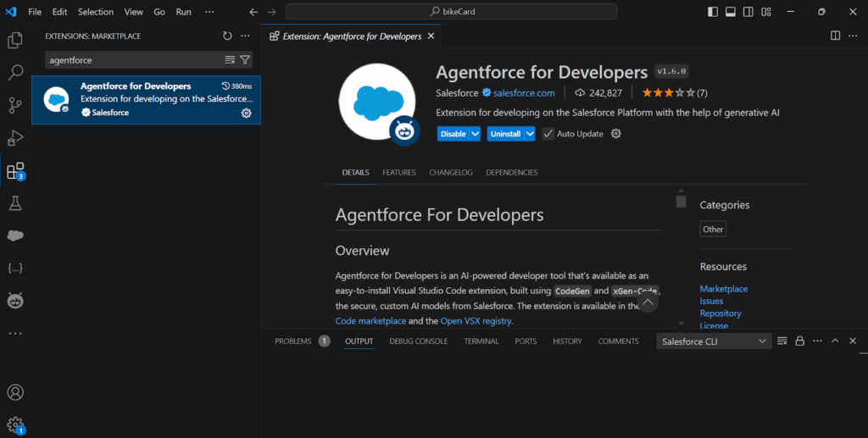Open the extensions filter funnel

click(x=245, y=59)
